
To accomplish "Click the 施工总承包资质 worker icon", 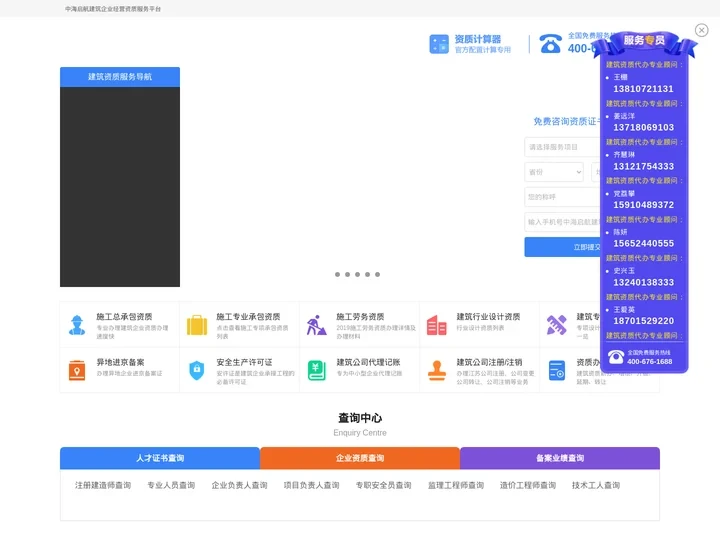I will [77, 325].
